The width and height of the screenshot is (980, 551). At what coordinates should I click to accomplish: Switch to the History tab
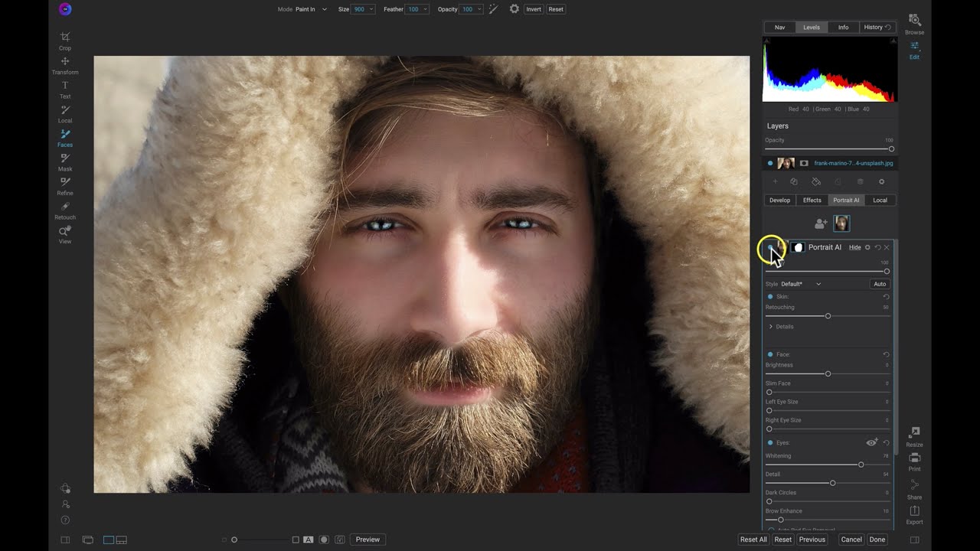877,28
